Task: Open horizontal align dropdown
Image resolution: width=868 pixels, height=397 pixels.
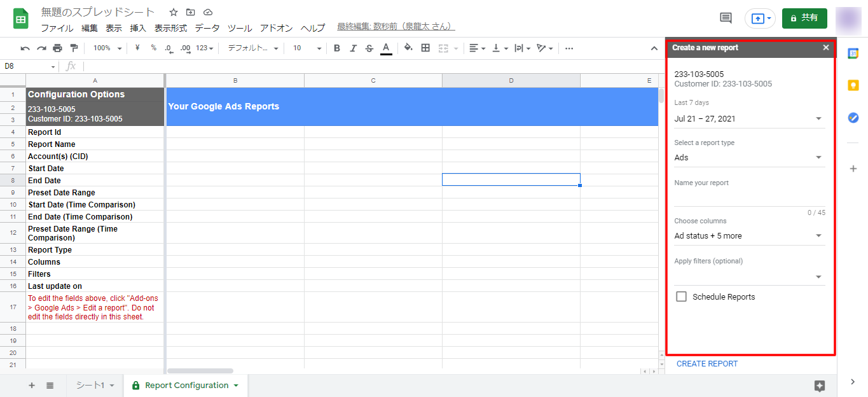Action: click(x=477, y=48)
